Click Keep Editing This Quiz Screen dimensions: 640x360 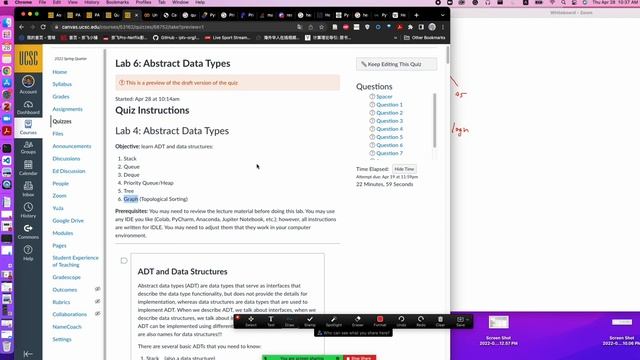coord(396,64)
